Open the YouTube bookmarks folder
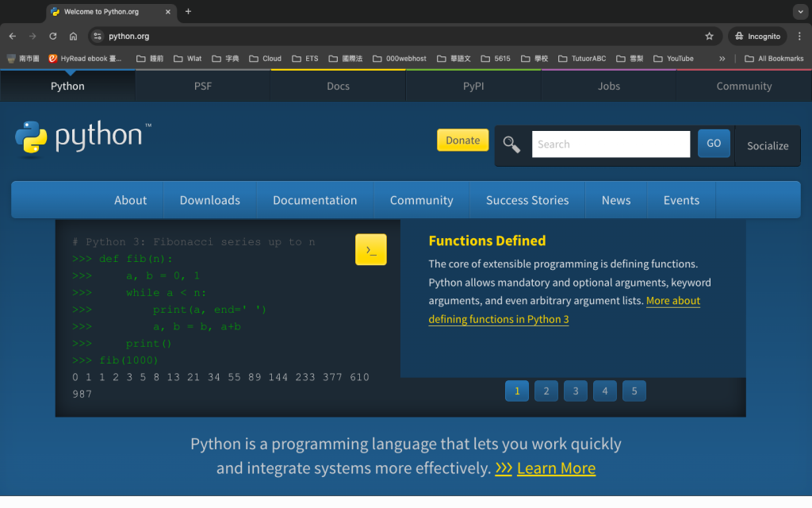 [x=673, y=59]
